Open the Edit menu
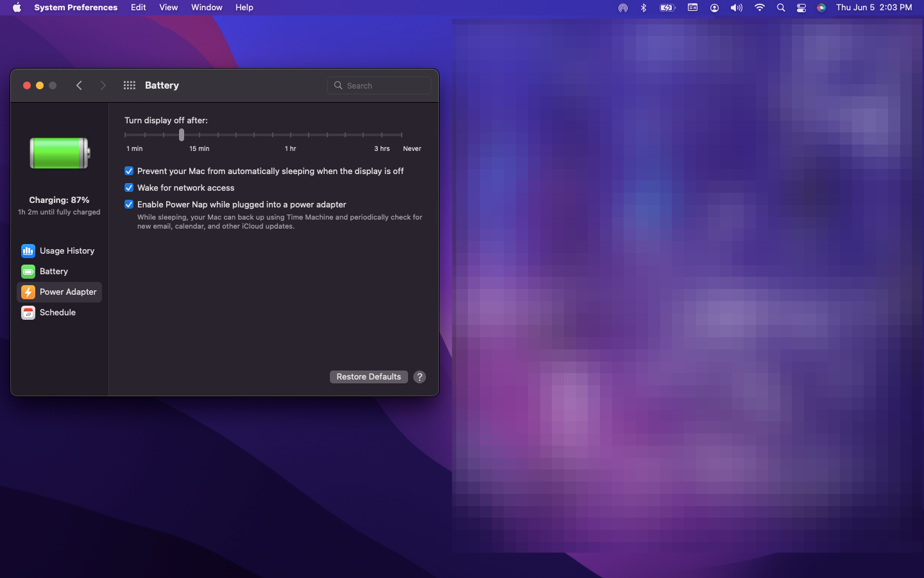The width and height of the screenshot is (924, 578). coord(139,8)
